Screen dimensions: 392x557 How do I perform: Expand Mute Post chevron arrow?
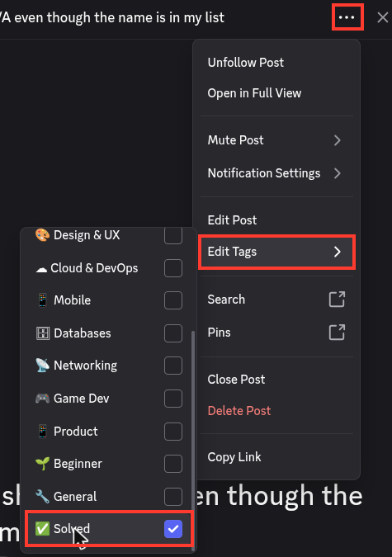(x=338, y=140)
